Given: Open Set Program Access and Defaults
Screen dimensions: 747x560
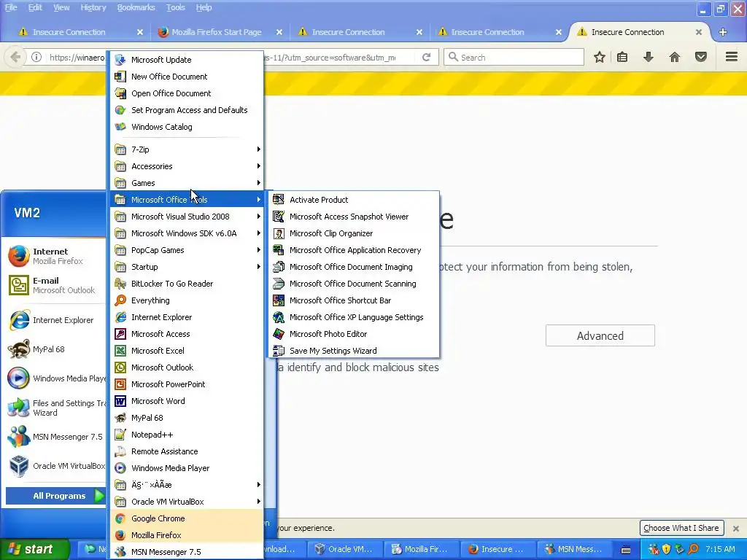Looking at the screenshot, I should point(187,110).
